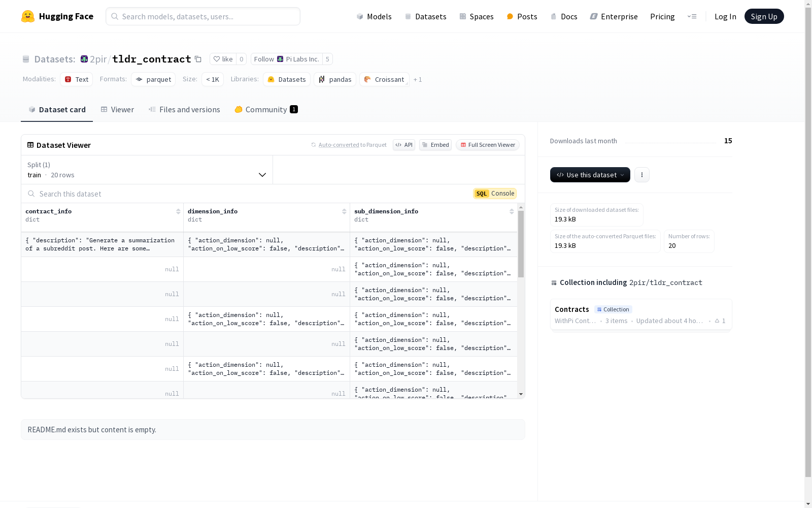Viewport: 812px width, 508px height.
Task: Click the Sign Up button
Action: click(x=764, y=16)
